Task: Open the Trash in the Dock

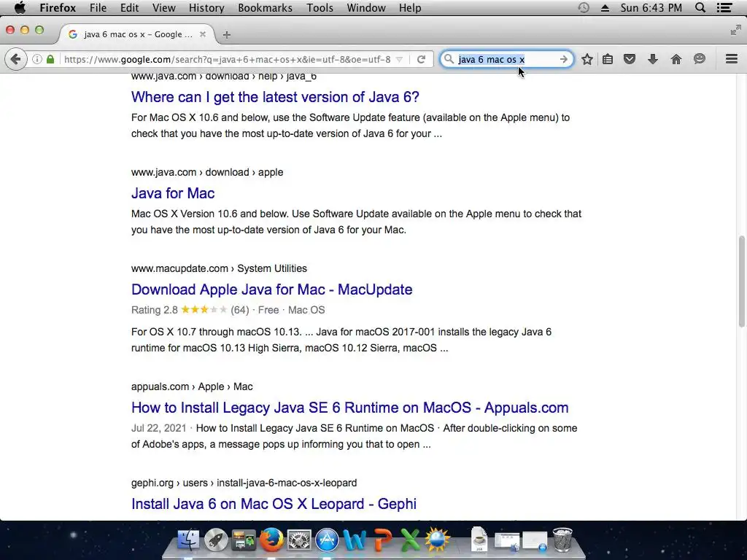Action: click(x=562, y=540)
